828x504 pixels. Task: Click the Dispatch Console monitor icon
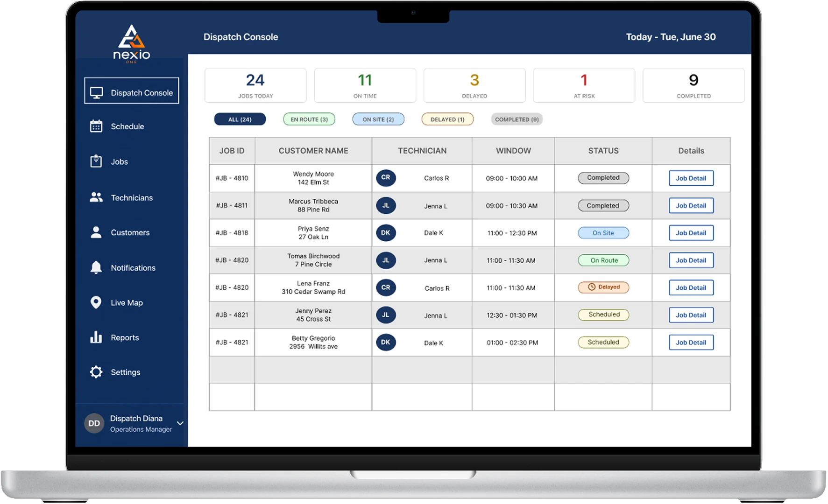[x=96, y=93]
